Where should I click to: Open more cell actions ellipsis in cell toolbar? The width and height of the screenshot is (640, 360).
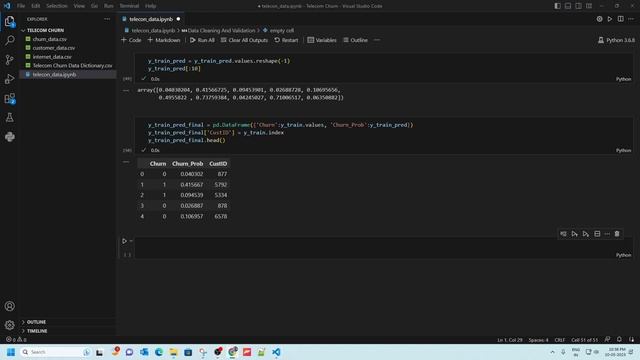point(607,234)
